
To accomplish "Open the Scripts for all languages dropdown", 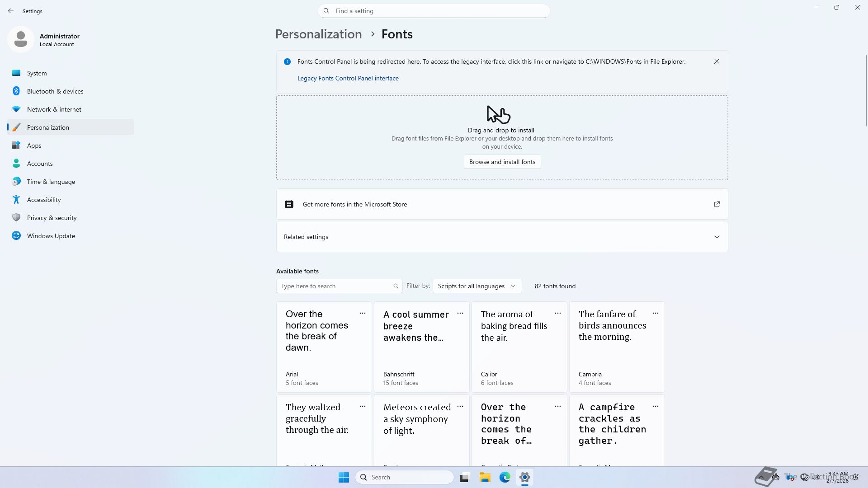I will (476, 286).
